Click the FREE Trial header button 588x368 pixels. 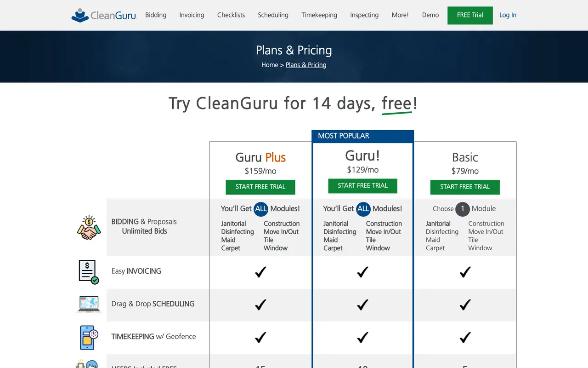tap(470, 15)
